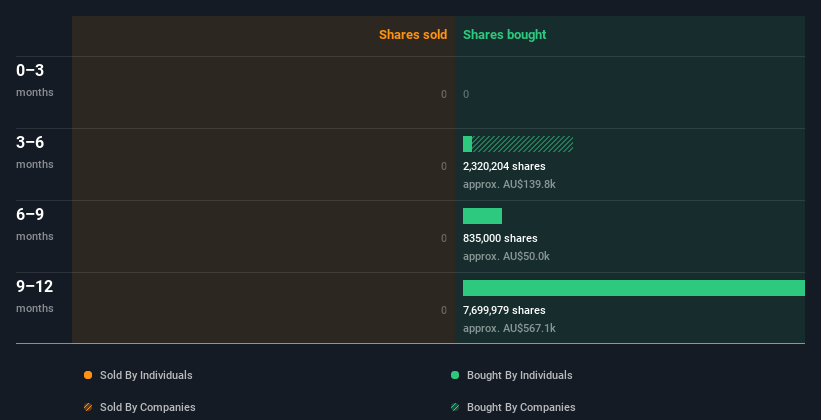Click the shares sold '0' in 3–6 months row
Viewport: 821px width, 420px height.
tap(444, 166)
